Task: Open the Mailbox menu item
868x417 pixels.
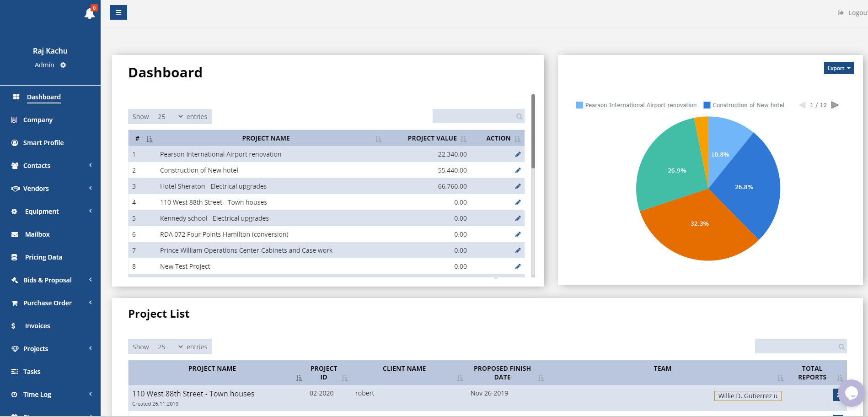Action: pyautogui.click(x=37, y=234)
